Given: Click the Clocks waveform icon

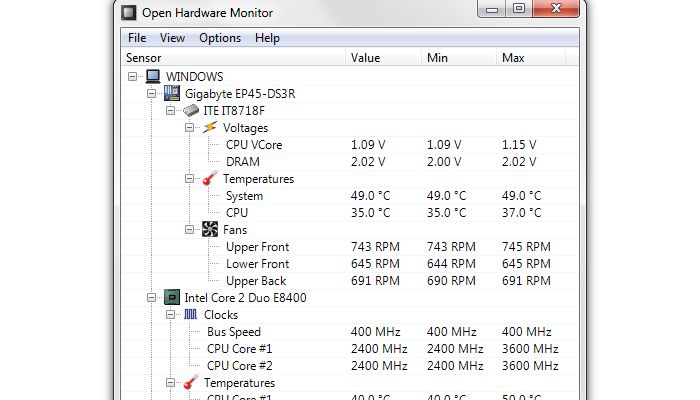Looking at the screenshot, I should [x=191, y=314].
